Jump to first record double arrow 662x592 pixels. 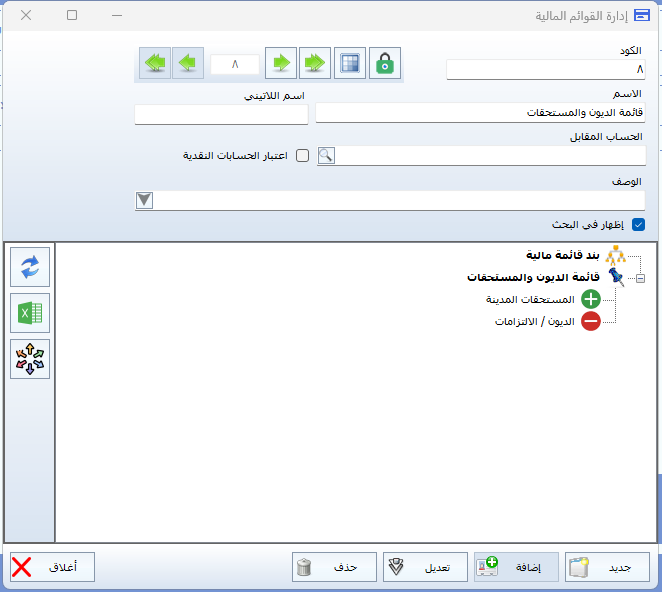coord(154,63)
